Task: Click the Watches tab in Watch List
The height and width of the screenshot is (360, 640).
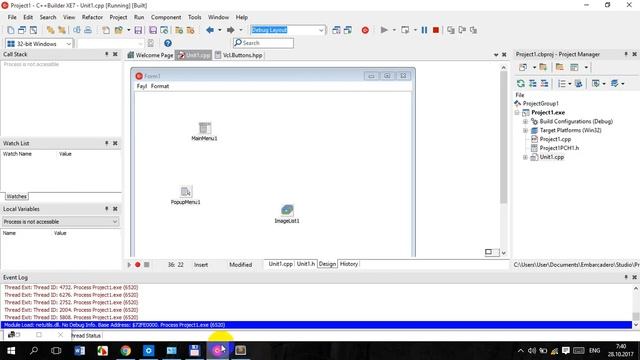Action: pyautogui.click(x=17, y=196)
